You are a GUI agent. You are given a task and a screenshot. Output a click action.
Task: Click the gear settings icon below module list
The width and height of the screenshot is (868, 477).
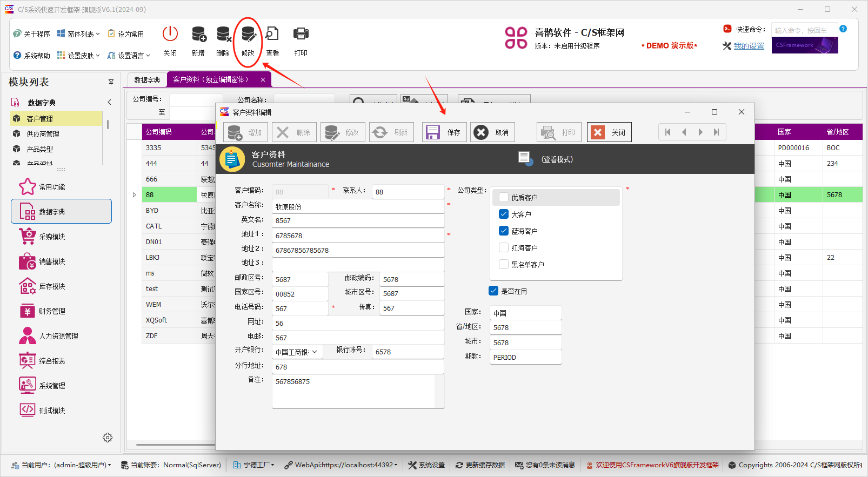click(108, 438)
